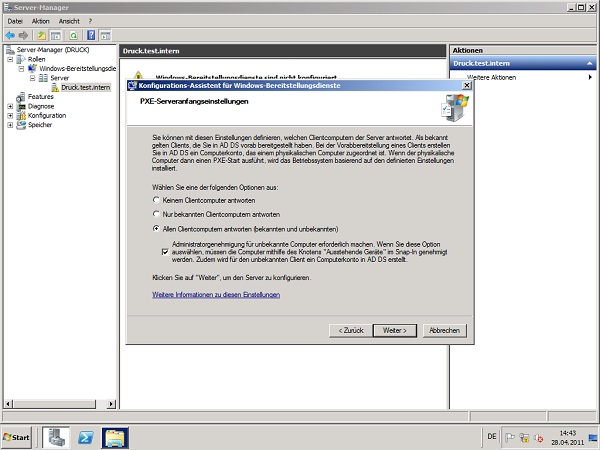Click the network tray icon
The width and height of the screenshot is (600, 450).
[524, 437]
